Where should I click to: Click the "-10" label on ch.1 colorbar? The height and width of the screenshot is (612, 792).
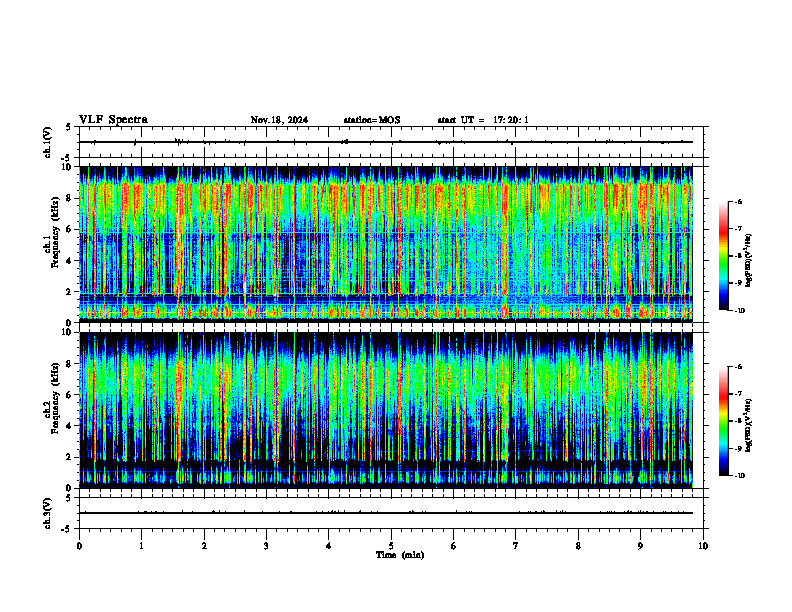[x=739, y=311]
